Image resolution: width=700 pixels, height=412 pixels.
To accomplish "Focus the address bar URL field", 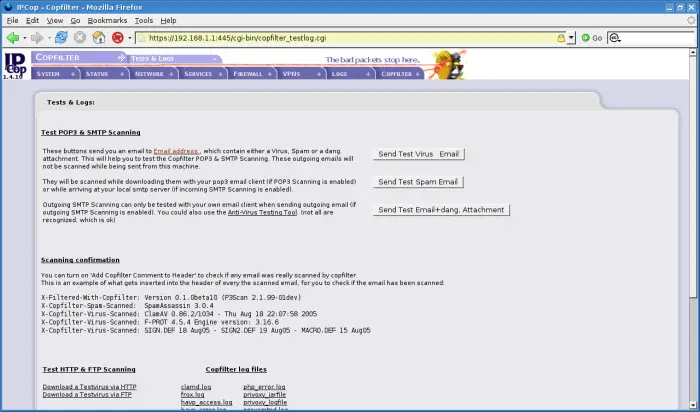I will pos(350,38).
